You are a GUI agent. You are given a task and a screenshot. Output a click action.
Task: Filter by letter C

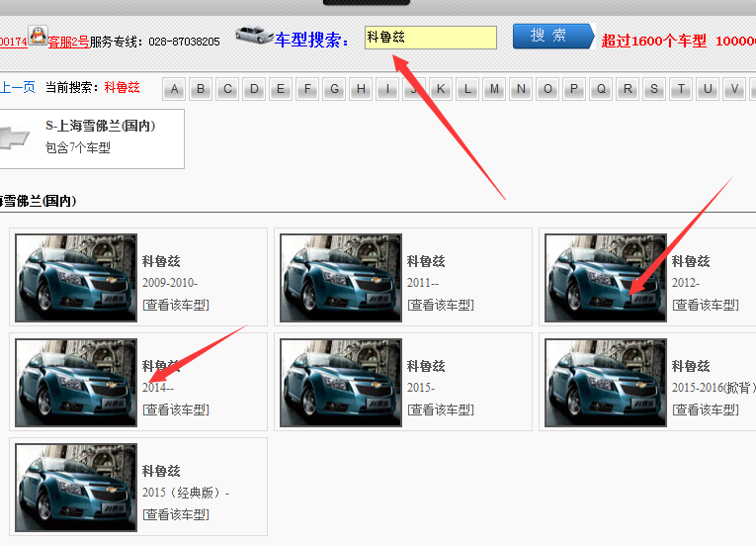[x=227, y=89]
